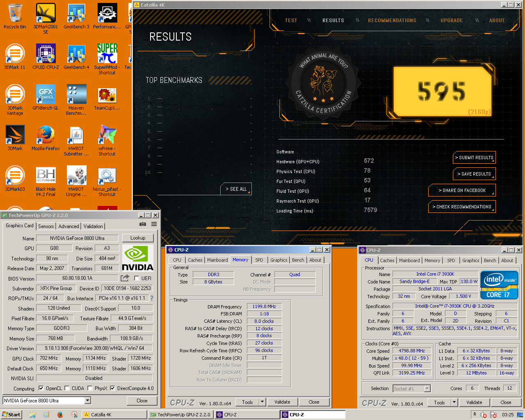Open GFXBench GL desktop icon

point(46,98)
